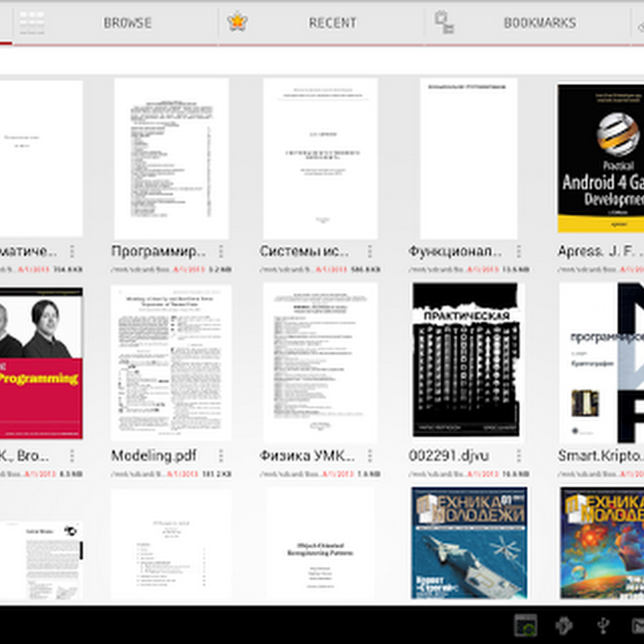Viewport: 644px width, 644px height.
Task: Open the ..матиче.. white document thumbnail
Action: tap(41, 159)
